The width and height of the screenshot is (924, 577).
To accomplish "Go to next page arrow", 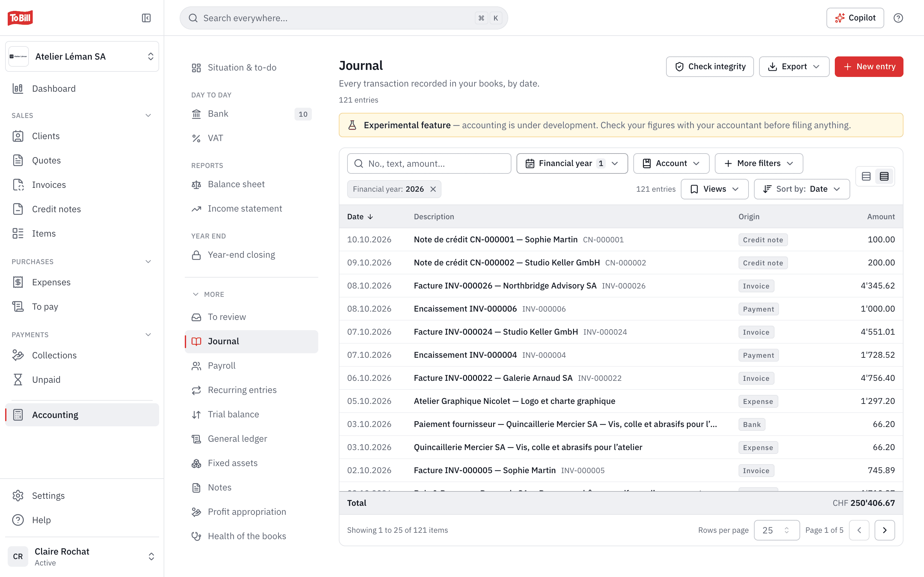I will [x=884, y=530].
